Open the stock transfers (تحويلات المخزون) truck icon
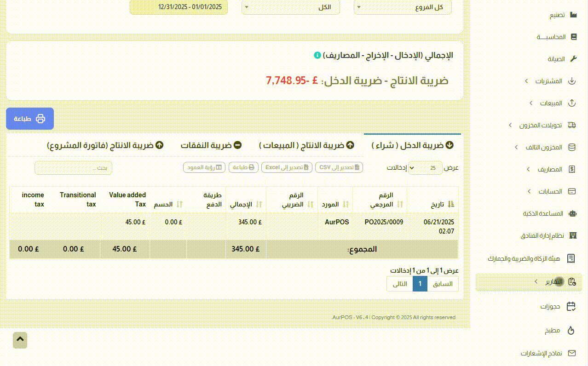This screenshot has height=366, width=588. (572, 125)
